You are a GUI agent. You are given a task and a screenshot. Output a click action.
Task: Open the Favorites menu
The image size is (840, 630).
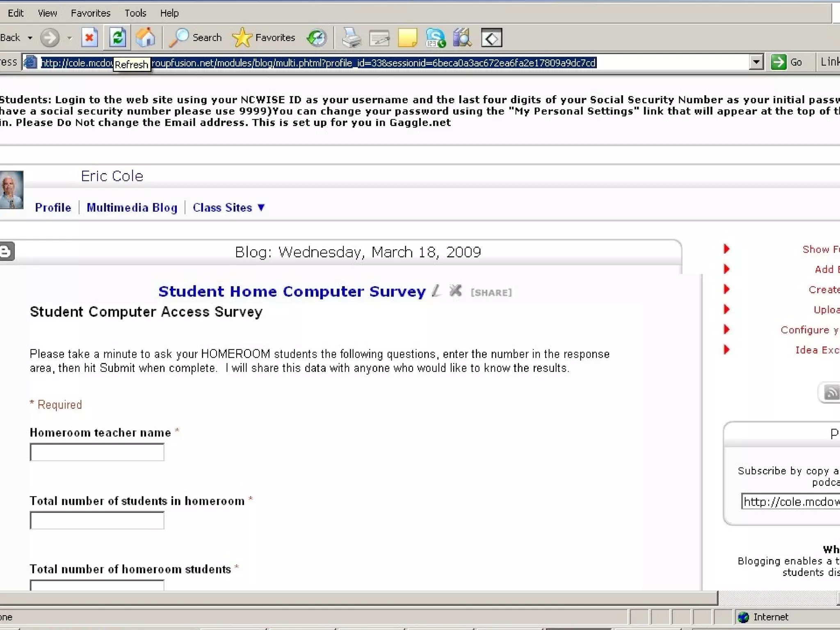click(90, 13)
